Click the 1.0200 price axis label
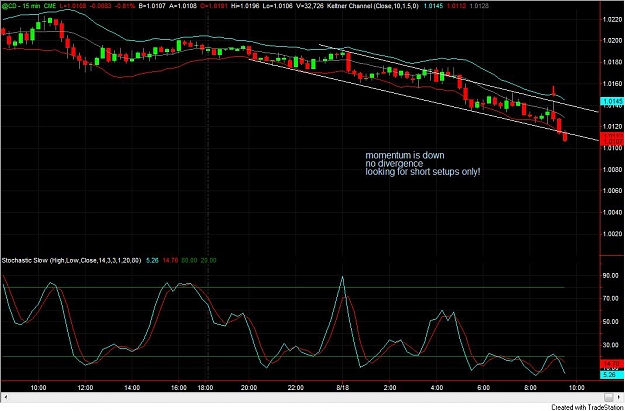The image size is (625, 411). pos(613,41)
